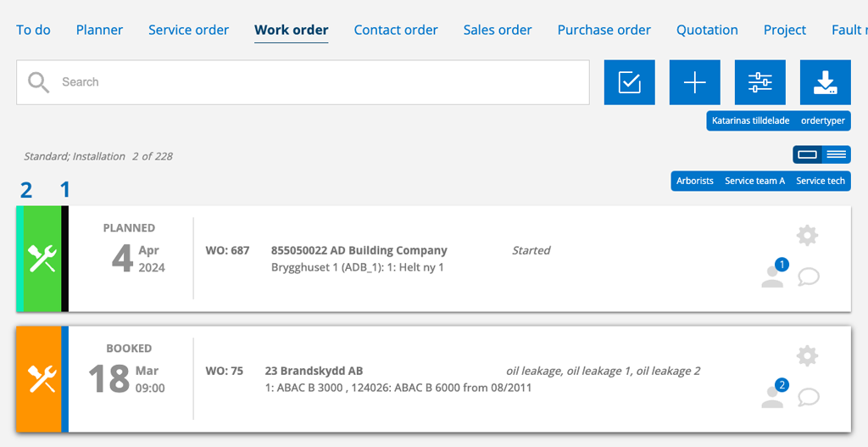The image size is (868, 447).
Task: Add a new work order with plus button
Action: tap(695, 82)
